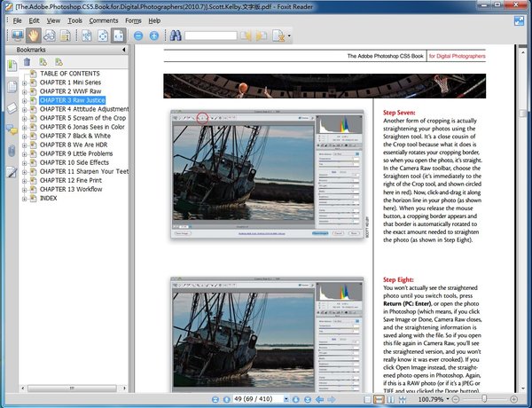Expand CHAPTER 1 Mini Series bookmark
This screenshot has height=408, width=532.
(25, 82)
